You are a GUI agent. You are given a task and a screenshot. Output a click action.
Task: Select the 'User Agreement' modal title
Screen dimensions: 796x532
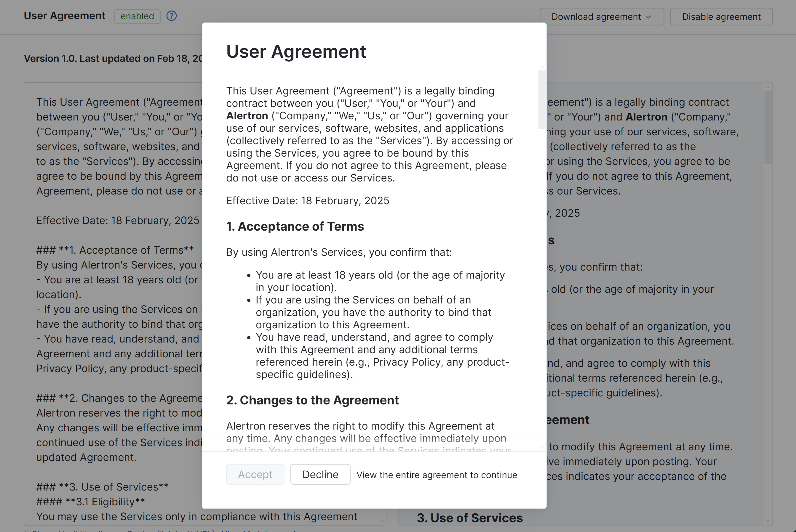(x=296, y=51)
